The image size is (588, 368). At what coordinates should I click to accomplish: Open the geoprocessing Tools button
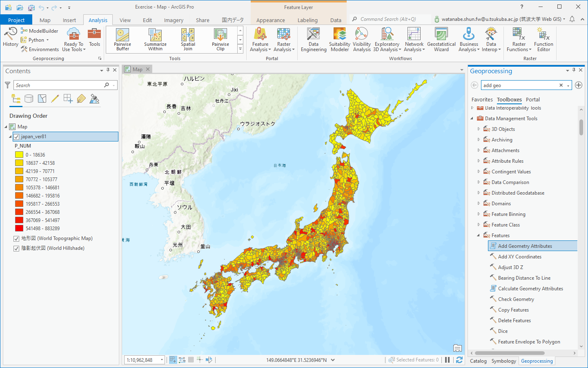point(94,37)
